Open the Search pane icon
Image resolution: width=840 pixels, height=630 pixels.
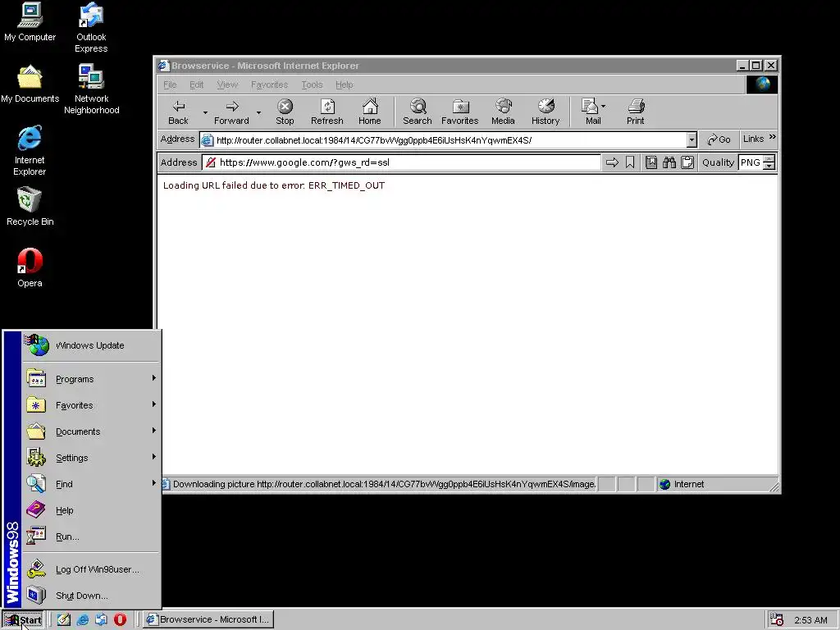418,112
